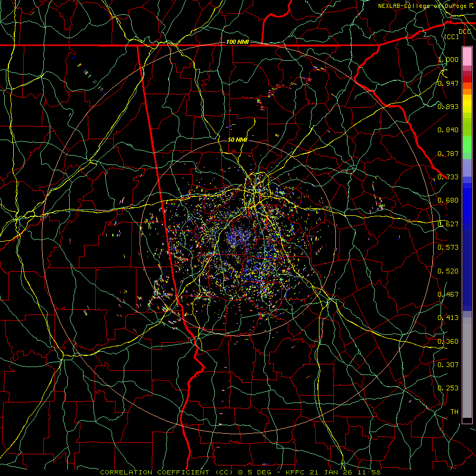Click the DCC label above the legend
Viewport: 476px width, 476px height.
(465, 32)
